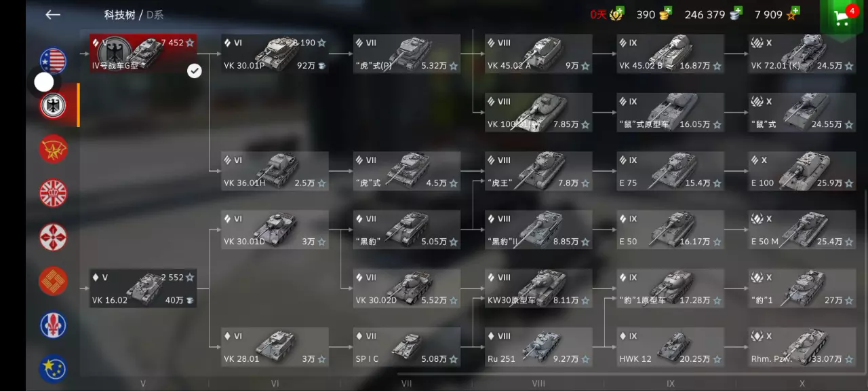Select the European stars nation icon
The image size is (868, 391).
(53, 369)
